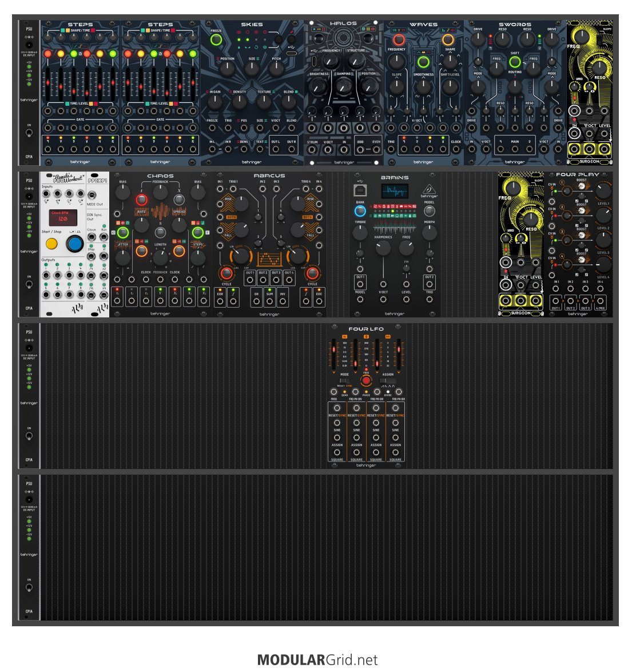Click the red FREQ button on Four LFO

coord(366,380)
